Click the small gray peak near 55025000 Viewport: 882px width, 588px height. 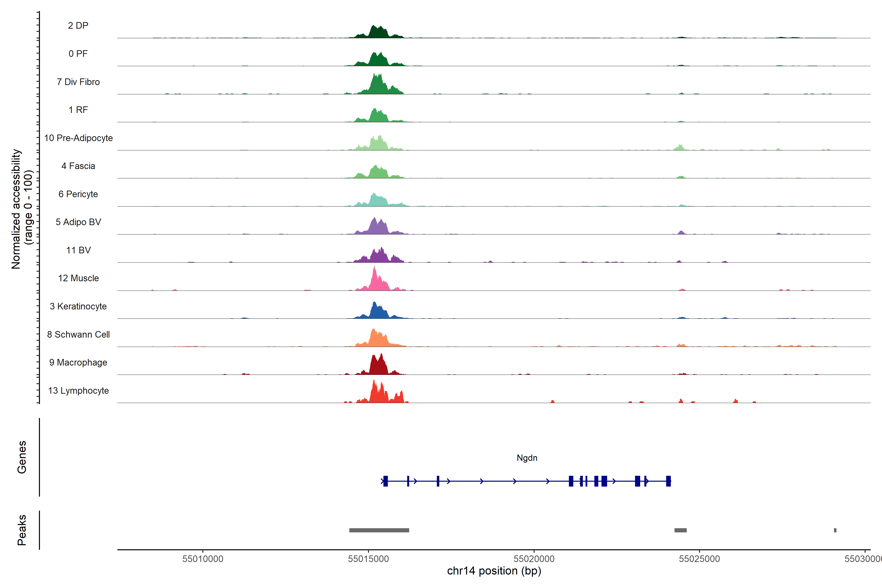tap(680, 530)
